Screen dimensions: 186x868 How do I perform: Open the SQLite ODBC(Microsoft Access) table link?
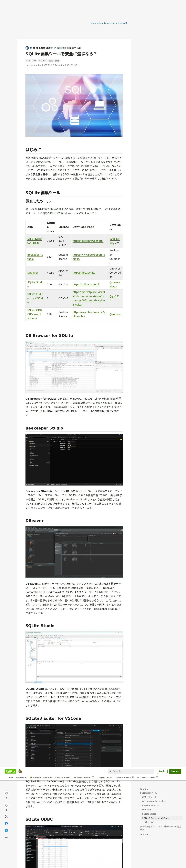tap(34, 314)
